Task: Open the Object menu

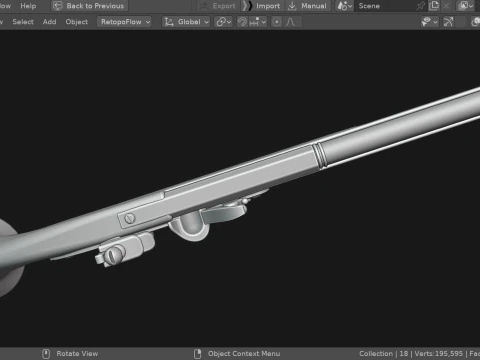Action: 77,22
